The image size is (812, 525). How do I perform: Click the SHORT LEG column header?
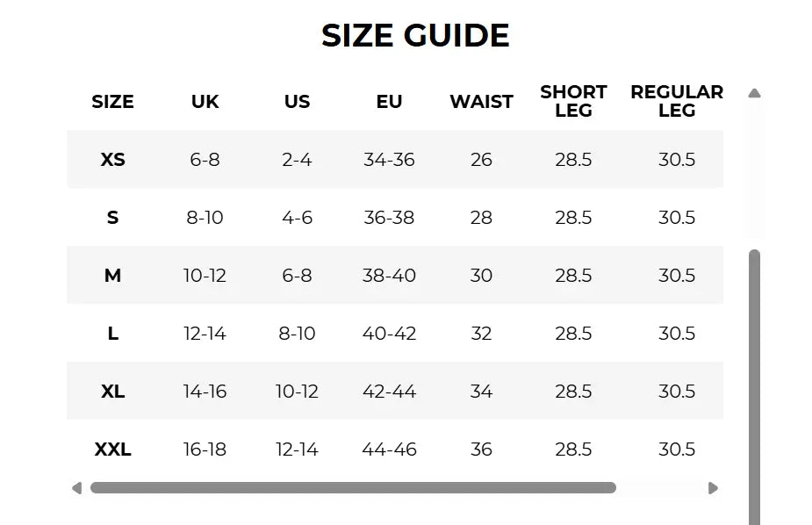tap(573, 101)
